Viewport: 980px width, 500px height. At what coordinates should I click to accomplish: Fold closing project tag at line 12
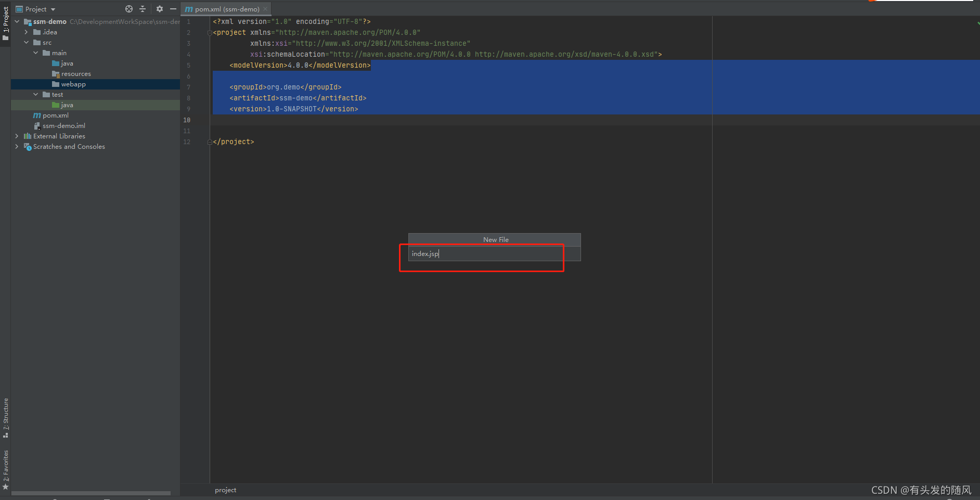(210, 142)
